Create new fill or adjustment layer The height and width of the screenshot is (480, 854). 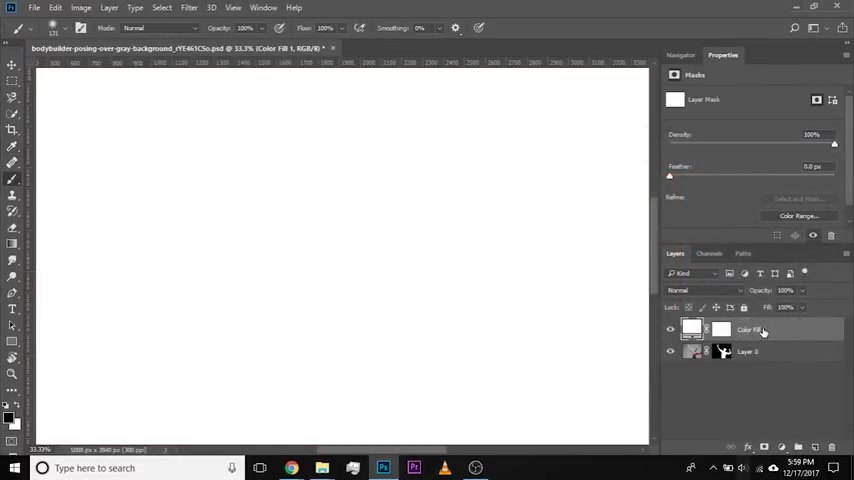[782, 447]
